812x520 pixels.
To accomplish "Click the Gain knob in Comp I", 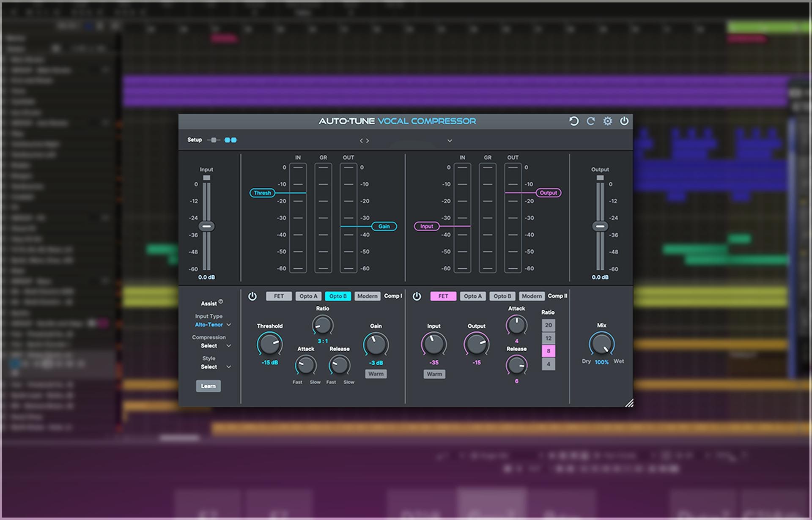I will 376,345.
